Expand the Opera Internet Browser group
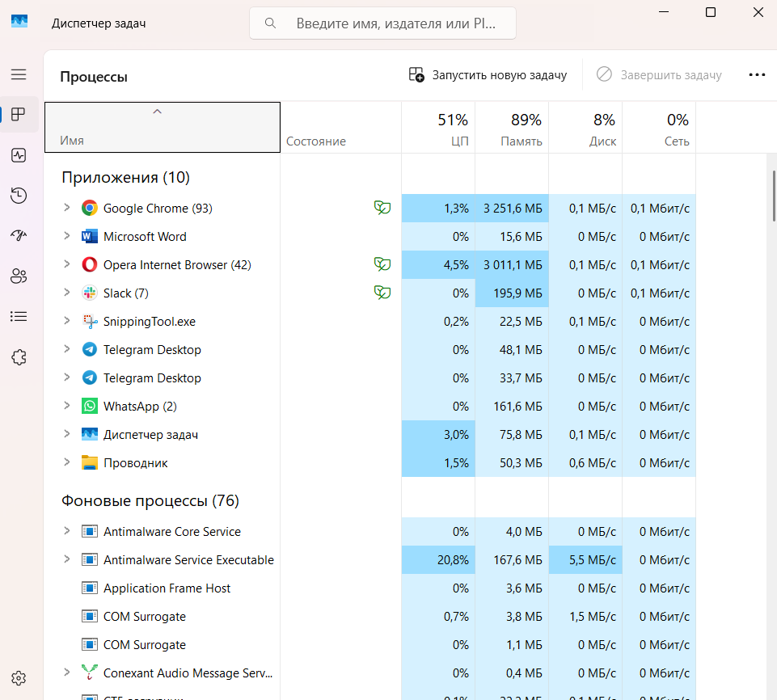777x700 pixels. point(67,264)
